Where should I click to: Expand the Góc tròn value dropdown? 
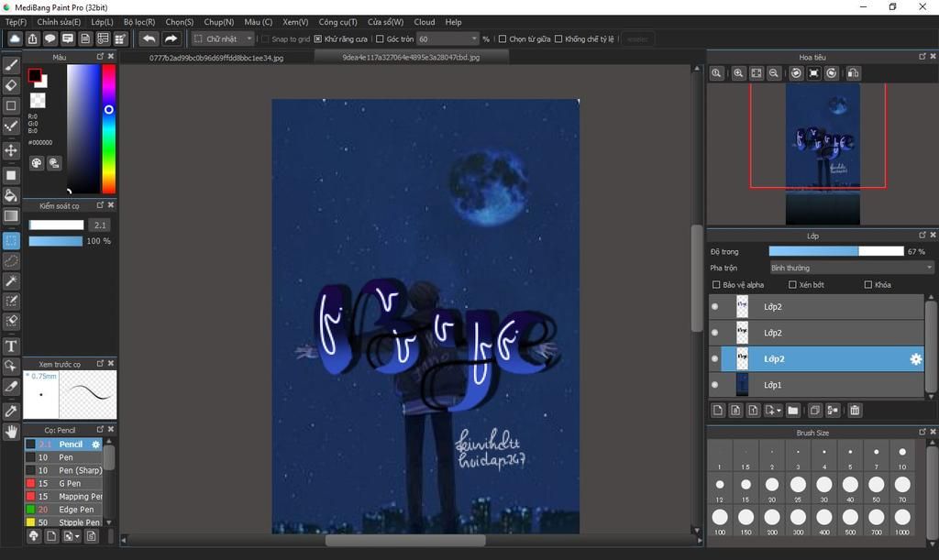coord(474,39)
